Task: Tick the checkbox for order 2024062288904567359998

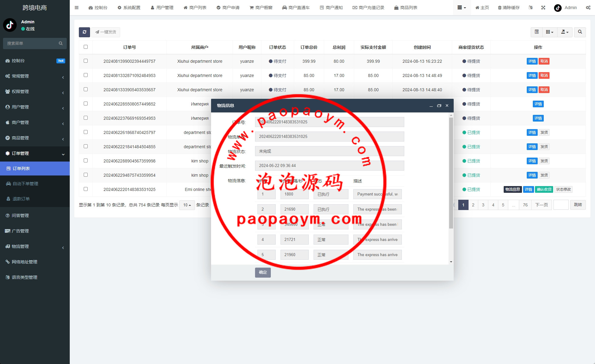Action: [x=86, y=161]
